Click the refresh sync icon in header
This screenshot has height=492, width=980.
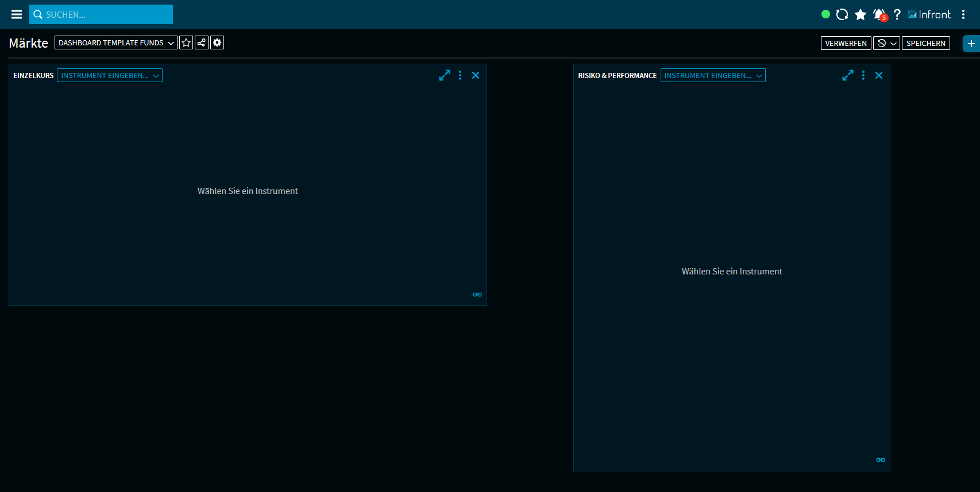pyautogui.click(x=842, y=14)
